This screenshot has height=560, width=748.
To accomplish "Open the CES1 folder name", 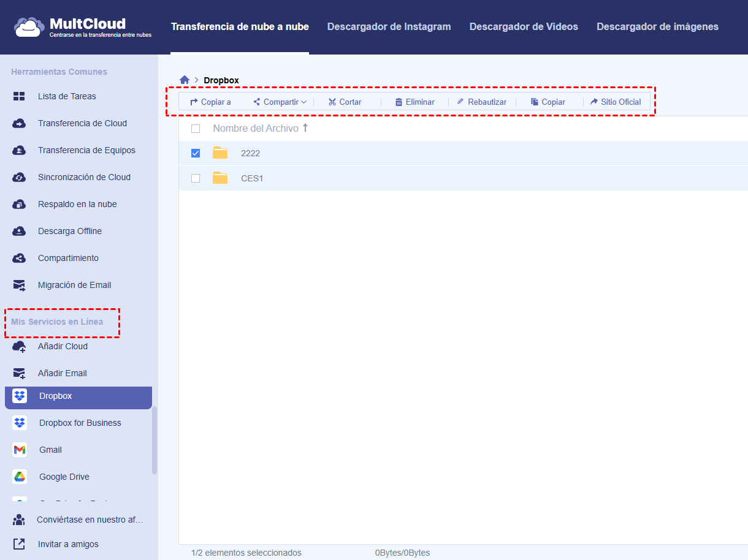I will click(252, 178).
